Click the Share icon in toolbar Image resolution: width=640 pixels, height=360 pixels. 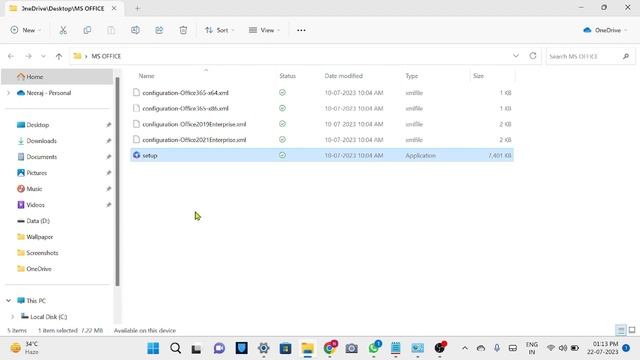tap(159, 30)
